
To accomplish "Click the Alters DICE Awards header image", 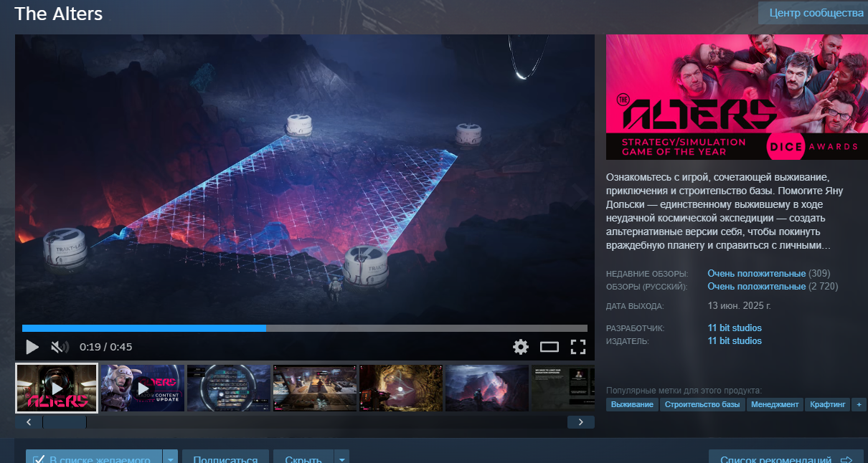I will (737, 97).
